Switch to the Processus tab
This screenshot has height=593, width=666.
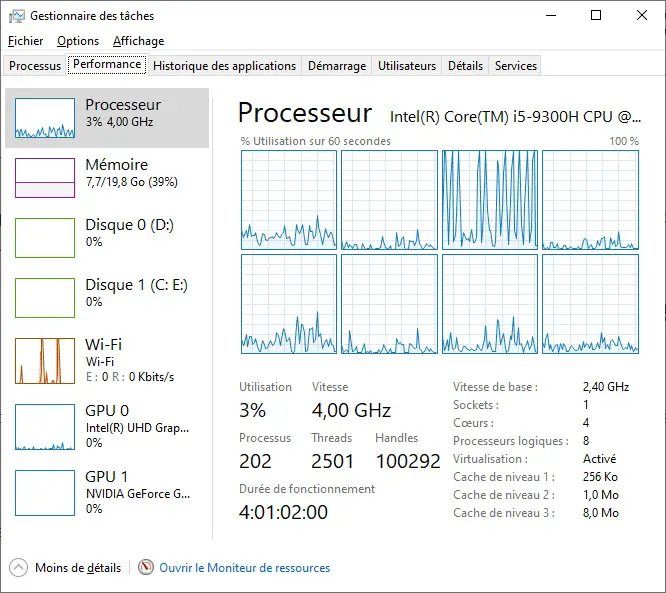(x=35, y=66)
